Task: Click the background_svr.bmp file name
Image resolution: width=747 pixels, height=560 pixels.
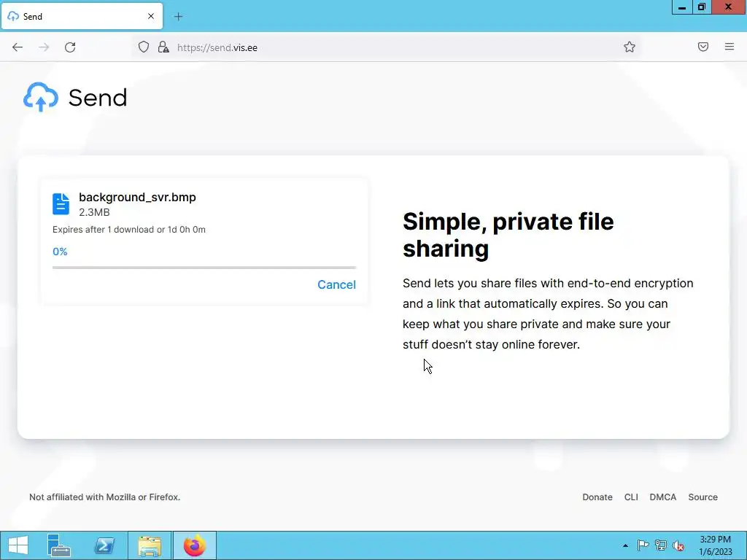Action: point(137,197)
